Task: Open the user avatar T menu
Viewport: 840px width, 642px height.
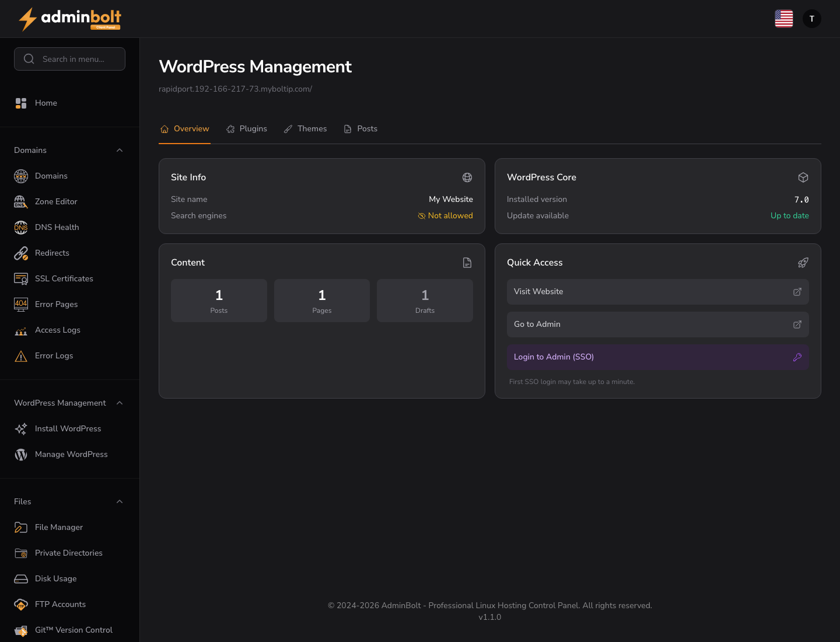Action: click(812, 19)
